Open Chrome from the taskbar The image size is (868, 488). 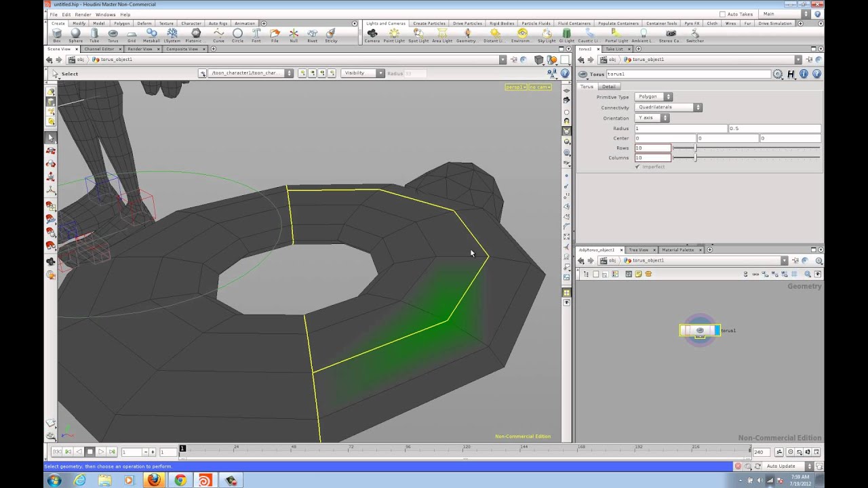point(180,480)
